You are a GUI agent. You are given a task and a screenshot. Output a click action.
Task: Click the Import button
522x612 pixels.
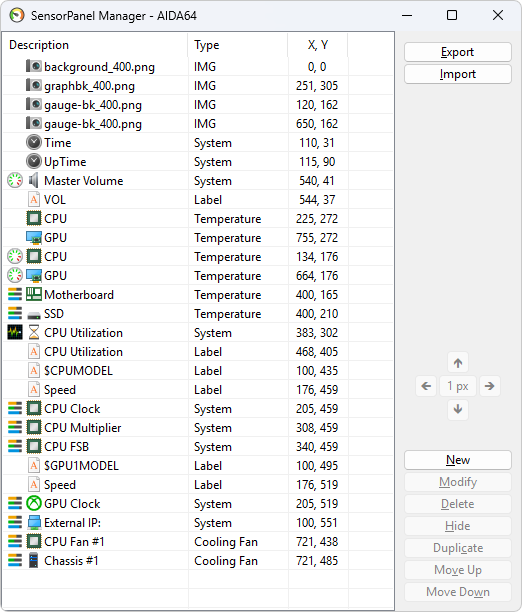[x=458, y=74]
